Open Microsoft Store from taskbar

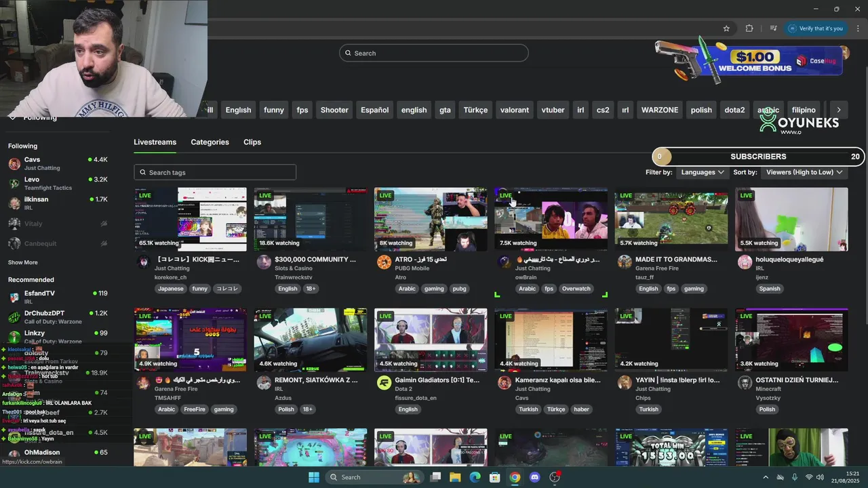click(x=495, y=477)
